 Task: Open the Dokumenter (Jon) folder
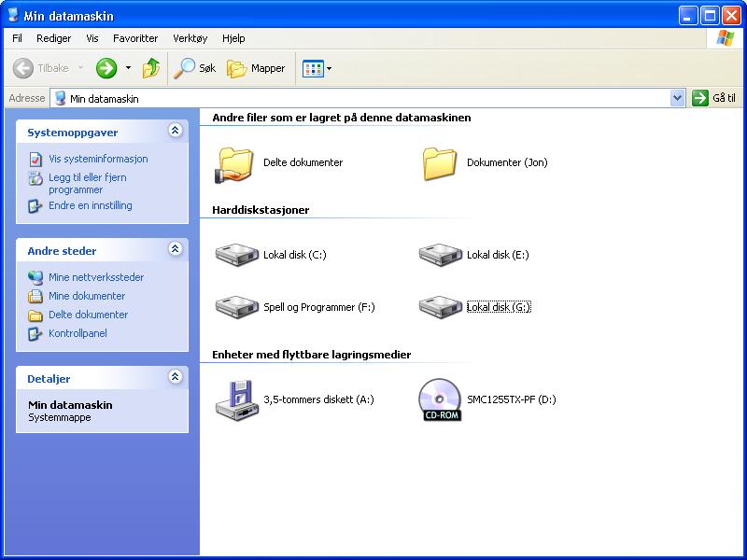pos(440,163)
